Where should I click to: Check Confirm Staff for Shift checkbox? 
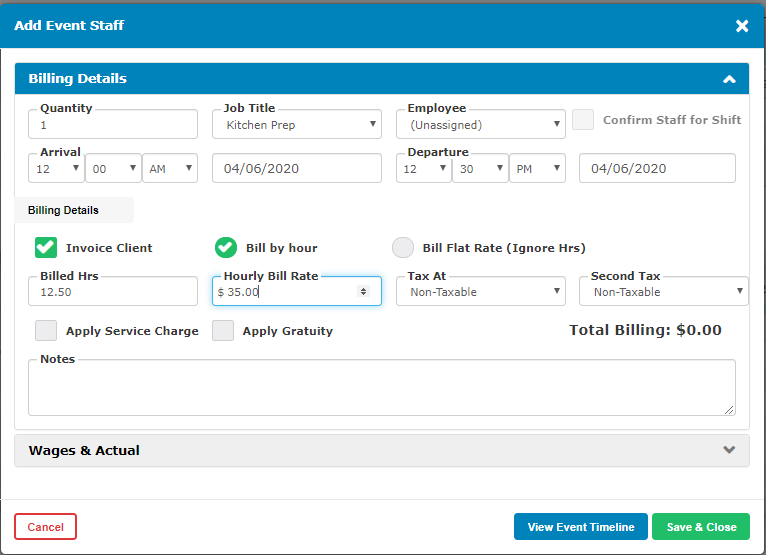click(x=583, y=120)
